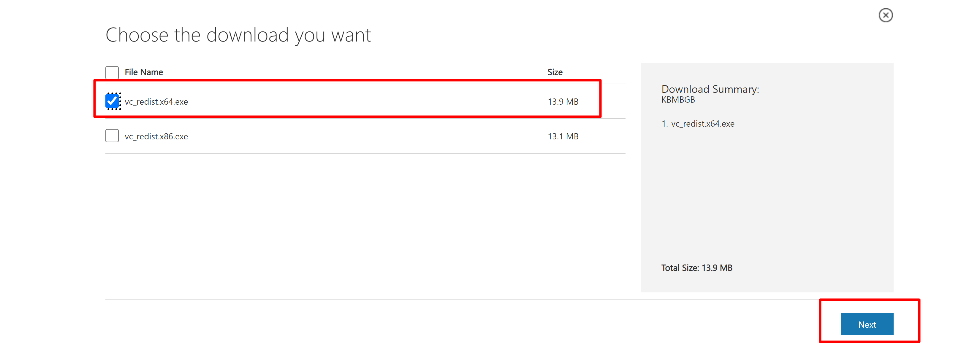This screenshot has width=980, height=344.
Task: Select the vc_redist.x86.exe file name label
Action: 156,136
